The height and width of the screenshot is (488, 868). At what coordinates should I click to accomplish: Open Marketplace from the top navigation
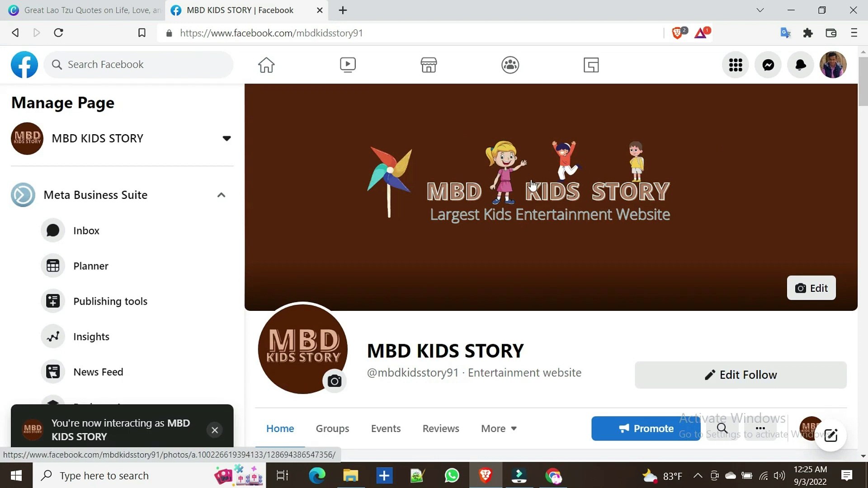[429, 65]
